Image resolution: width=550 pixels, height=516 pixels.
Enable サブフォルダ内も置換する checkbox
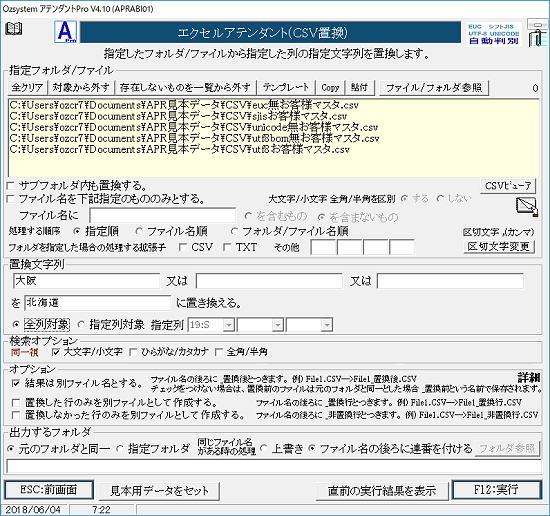pyautogui.click(x=11, y=185)
